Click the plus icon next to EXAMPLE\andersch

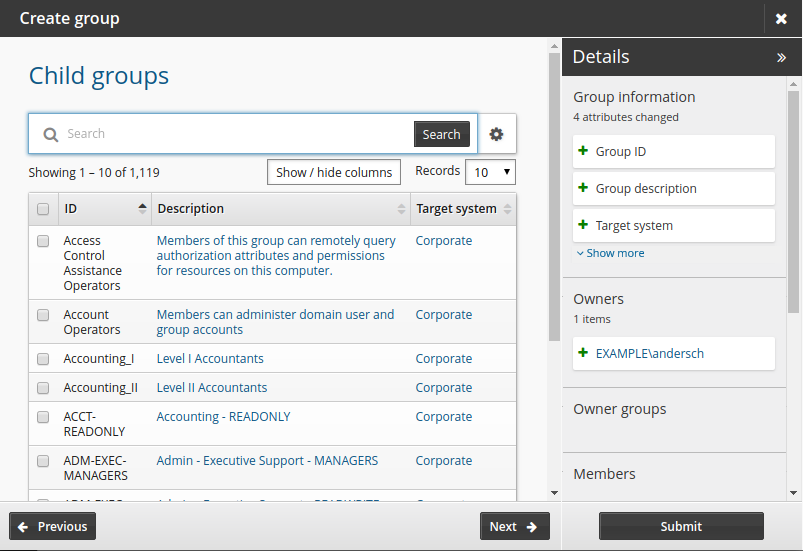pyautogui.click(x=583, y=354)
